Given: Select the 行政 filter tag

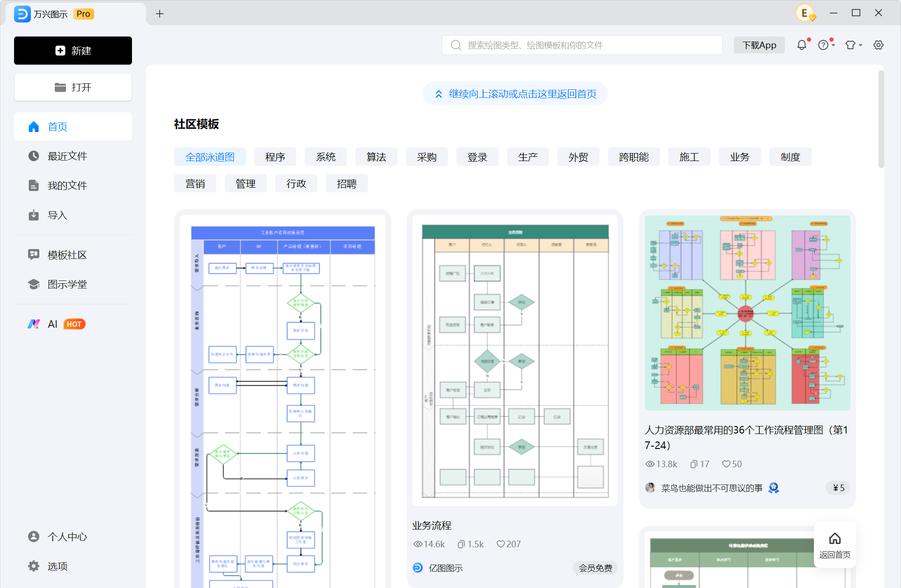Looking at the screenshot, I should point(296,184).
